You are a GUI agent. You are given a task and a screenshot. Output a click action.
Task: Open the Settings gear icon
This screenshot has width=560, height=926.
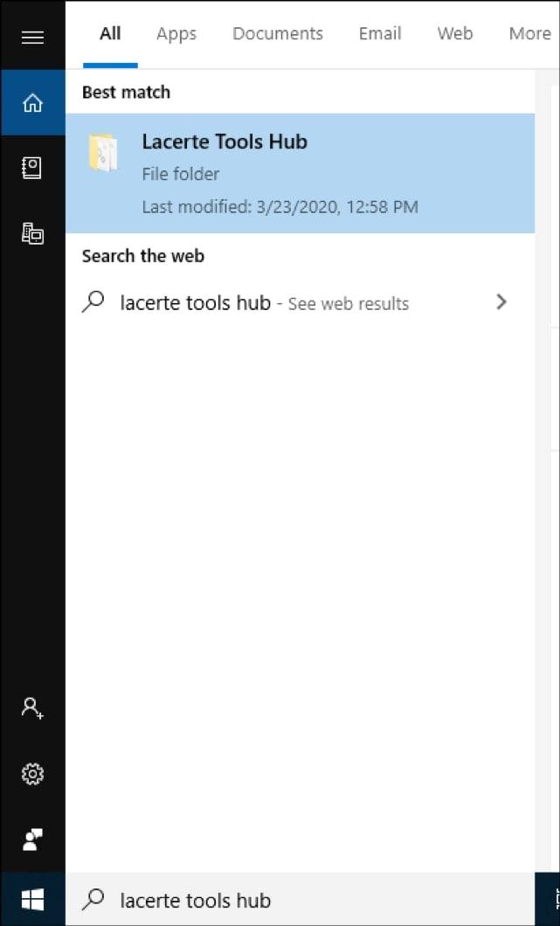[32, 774]
